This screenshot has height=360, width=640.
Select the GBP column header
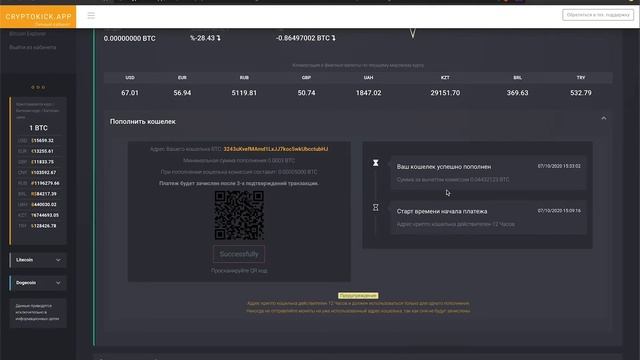click(306, 78)
